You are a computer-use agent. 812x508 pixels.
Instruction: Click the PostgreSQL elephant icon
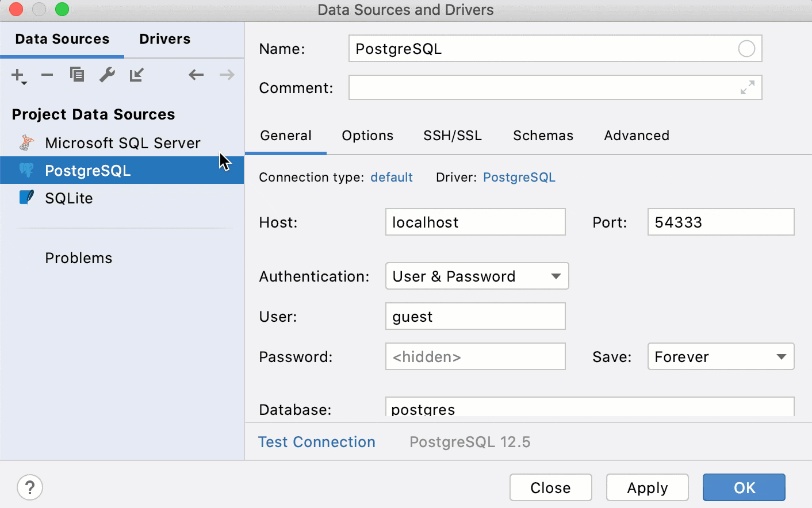pyautogui.click(x=26, y=170)
